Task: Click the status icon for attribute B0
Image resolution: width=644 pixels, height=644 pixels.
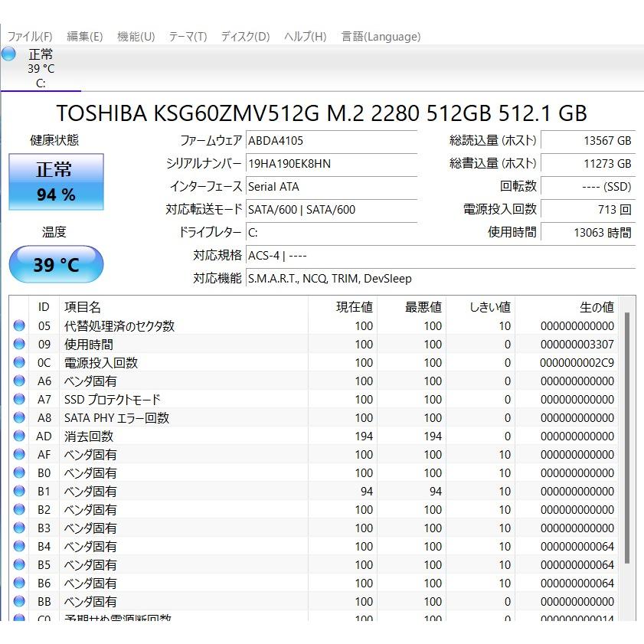Action: pyautogui.click(x=19, y=472)
